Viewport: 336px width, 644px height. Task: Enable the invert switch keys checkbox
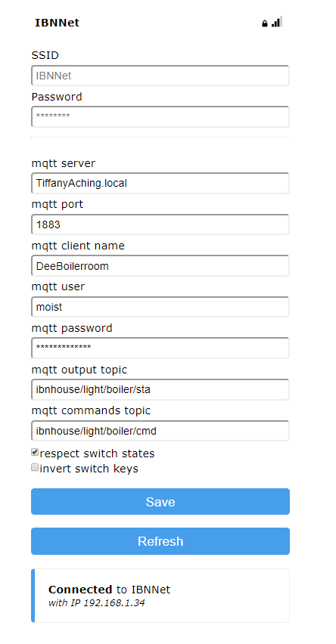click(x=35, y=467)
